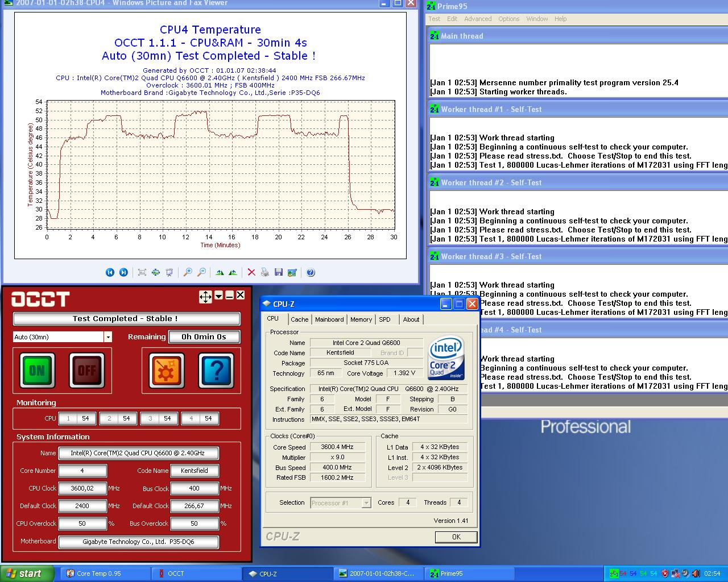Expand Processor #1 selection dropdown in CPU-Z
Viewport: 728px width, 582px height.
pyautogui.click(x=366, y=503)
